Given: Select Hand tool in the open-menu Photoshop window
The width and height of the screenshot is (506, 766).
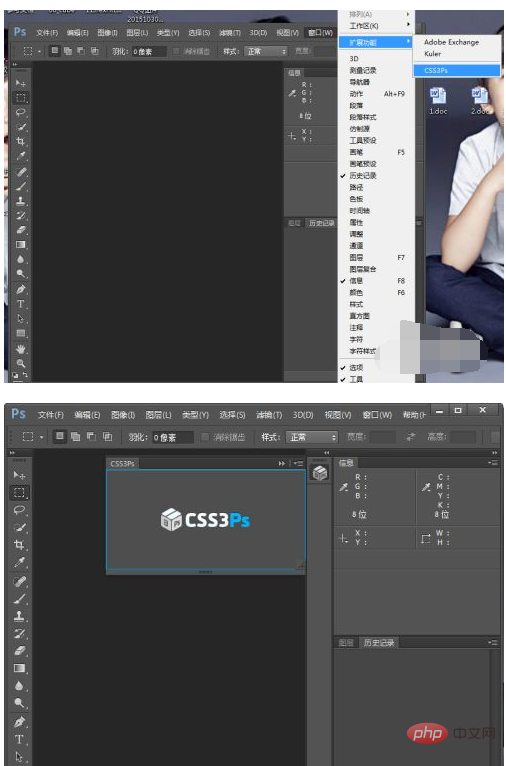Looking at the screenshot, I should 21,349.
